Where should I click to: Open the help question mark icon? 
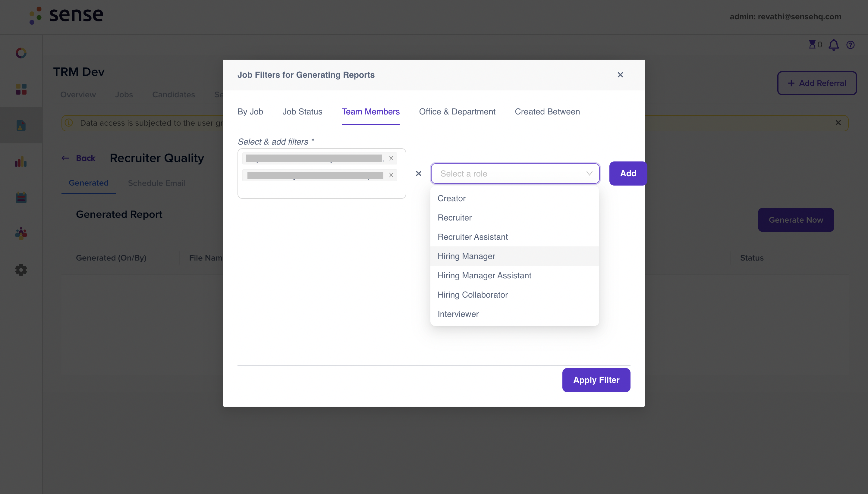point(850,45)
